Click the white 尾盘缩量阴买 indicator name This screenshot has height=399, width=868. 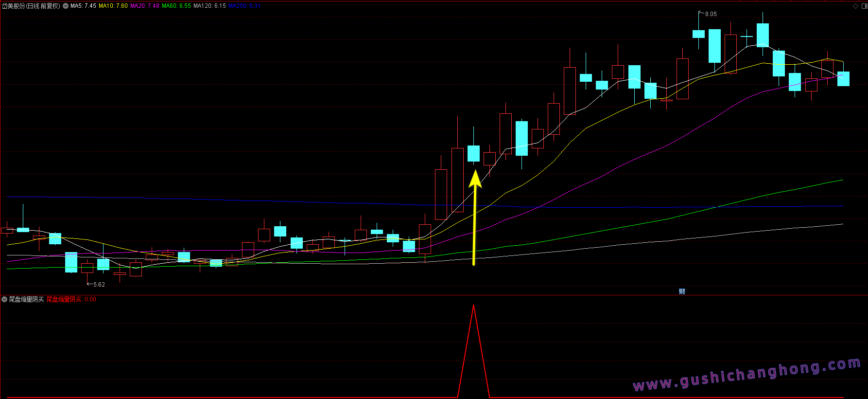tap(26, 299)
